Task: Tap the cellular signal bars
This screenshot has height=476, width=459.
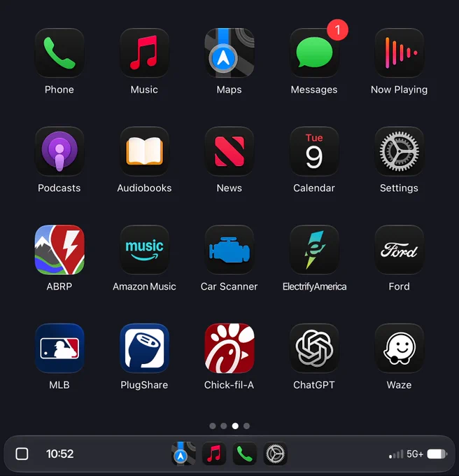Action: pos(396,454)
